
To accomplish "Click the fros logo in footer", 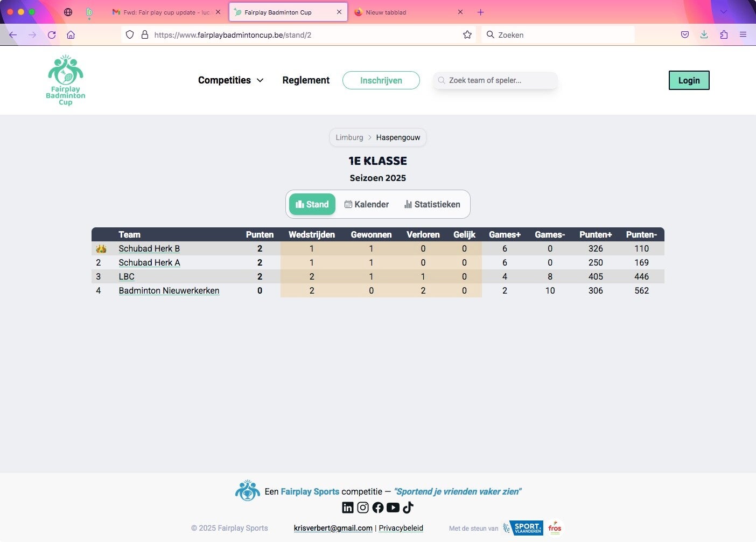I will tap(555, 528).
